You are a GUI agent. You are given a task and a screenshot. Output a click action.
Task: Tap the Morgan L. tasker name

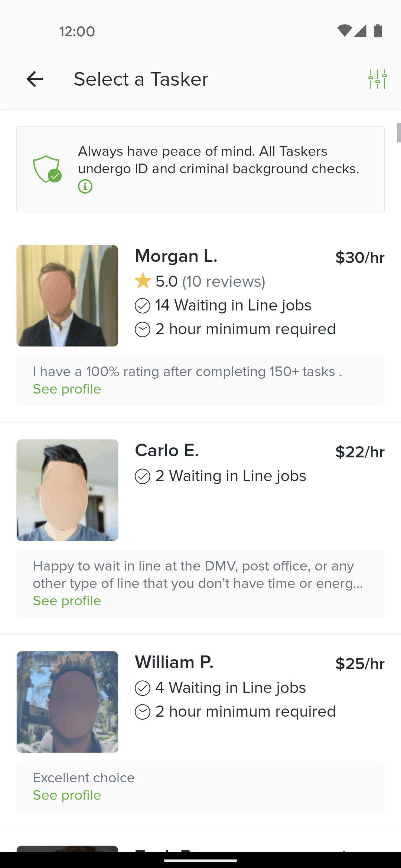176,256
